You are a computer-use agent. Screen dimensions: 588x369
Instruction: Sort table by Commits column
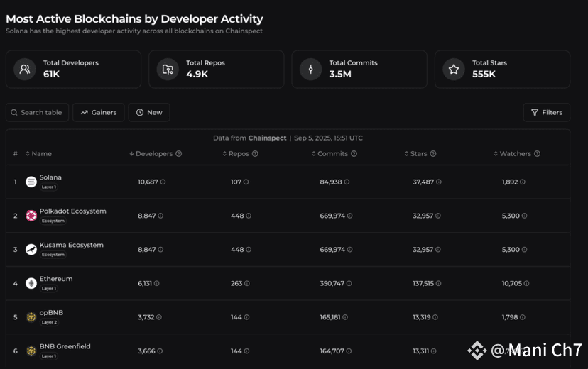point(330,153)
